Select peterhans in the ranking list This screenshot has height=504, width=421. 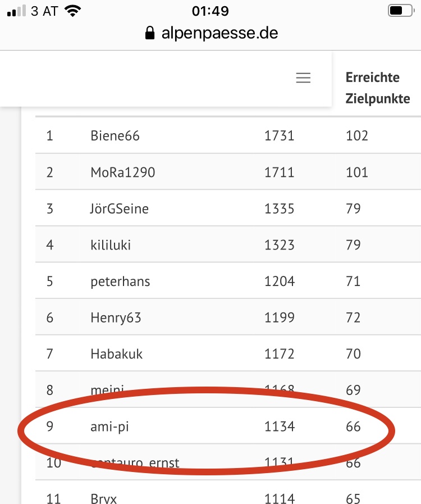[x=120, y=281]
